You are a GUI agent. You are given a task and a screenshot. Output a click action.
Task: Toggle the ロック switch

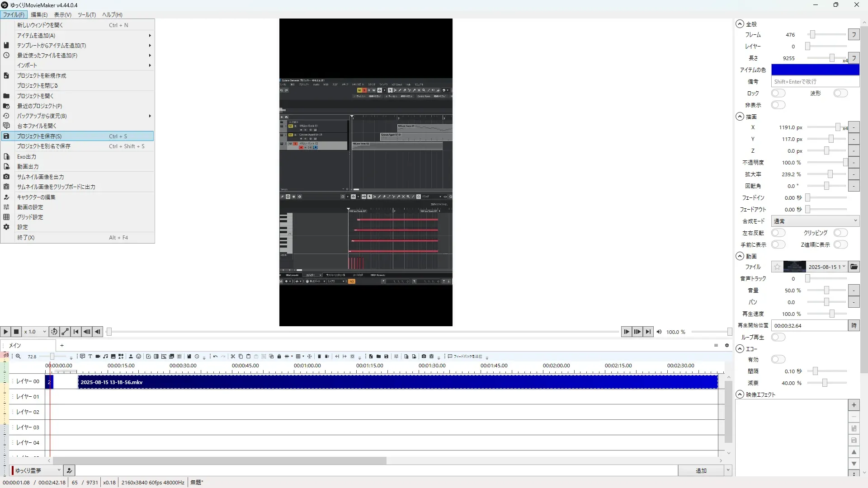pos(778,93)
